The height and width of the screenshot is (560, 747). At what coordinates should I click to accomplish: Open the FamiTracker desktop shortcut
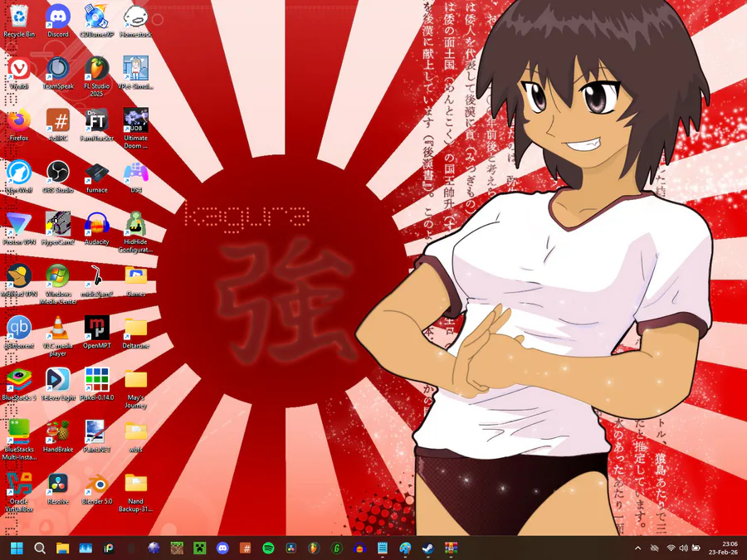click(x=97, y=125)
